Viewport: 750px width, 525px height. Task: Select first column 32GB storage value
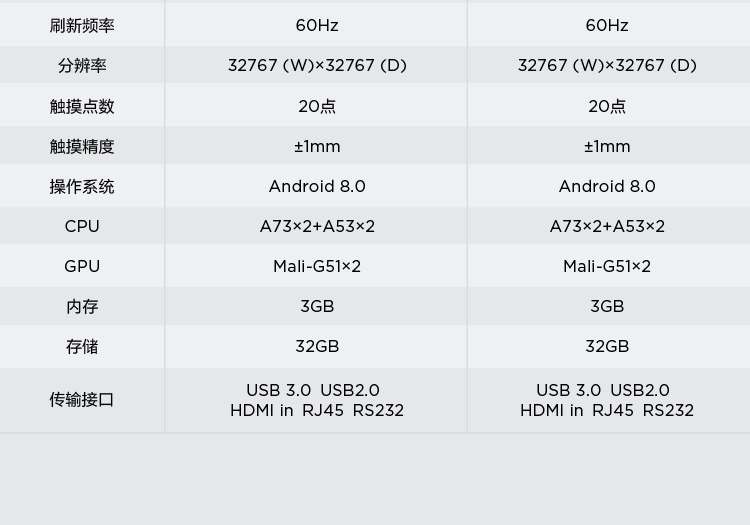(317, 347)
